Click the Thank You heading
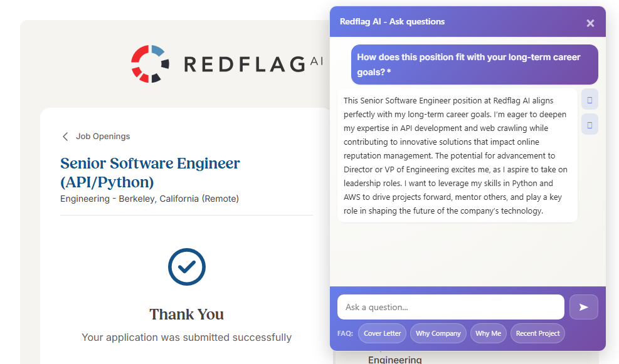This screenshot has height=364, width=619. [187, 314]
